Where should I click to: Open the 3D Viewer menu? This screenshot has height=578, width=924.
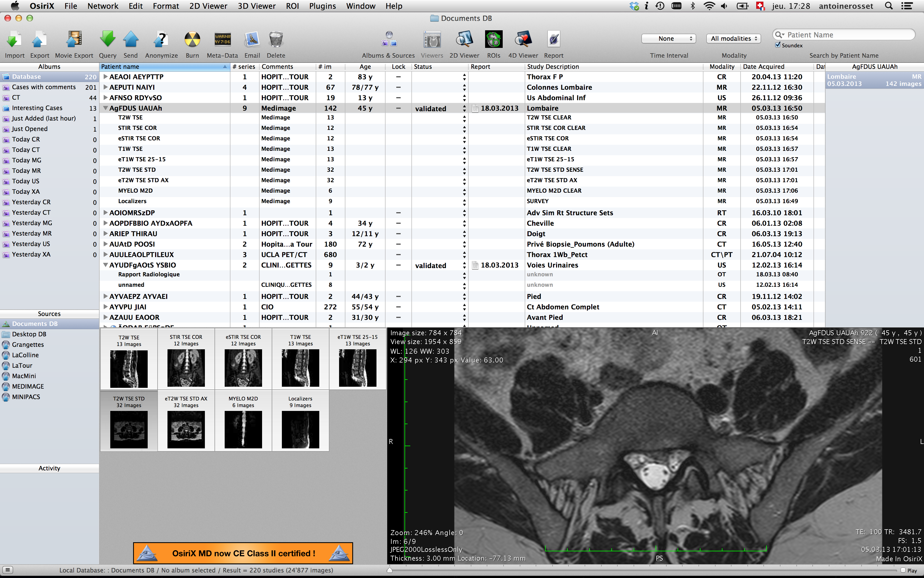[x=257, y=6]
